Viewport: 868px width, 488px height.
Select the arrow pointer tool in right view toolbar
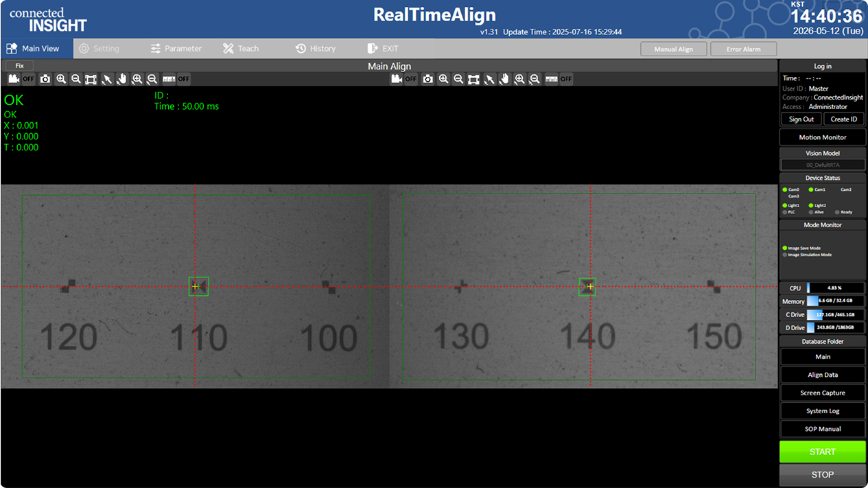tap(489, 79)
